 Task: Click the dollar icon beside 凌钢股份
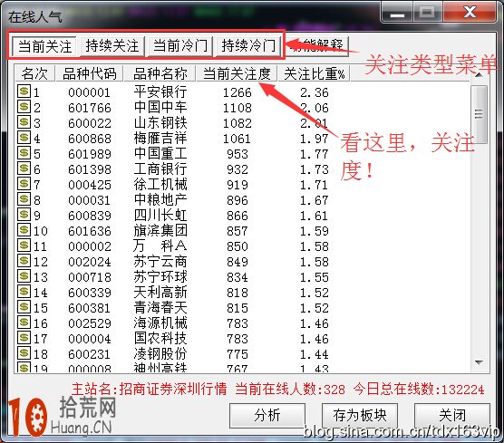(24, 353)
